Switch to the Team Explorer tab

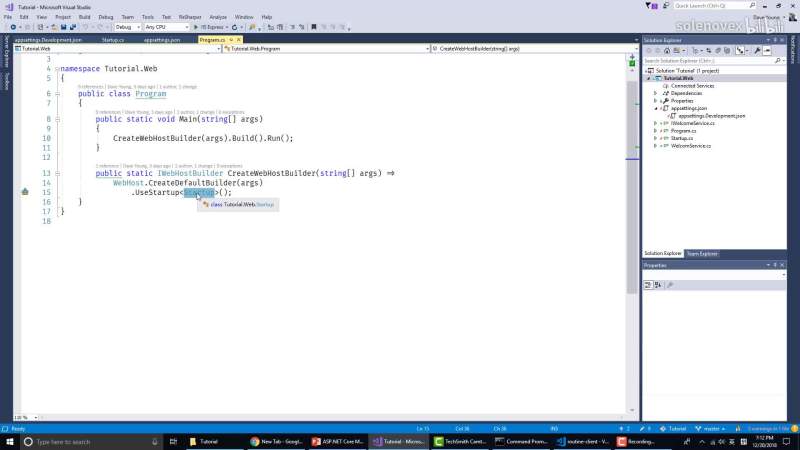[702, 254]
